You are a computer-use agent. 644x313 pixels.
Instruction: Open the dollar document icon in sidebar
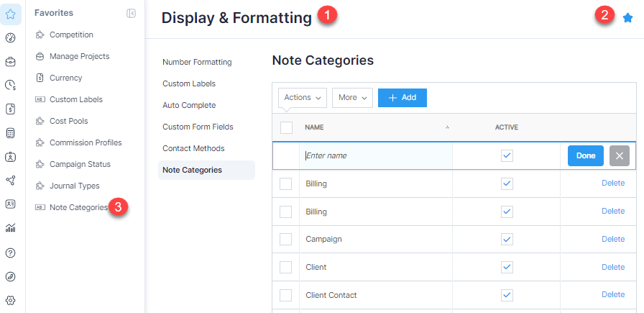click(11, 109)
